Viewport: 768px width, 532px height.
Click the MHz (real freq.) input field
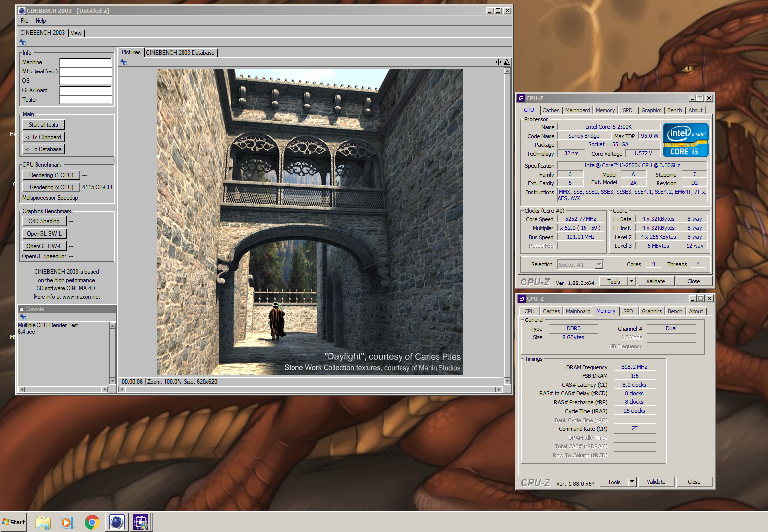tap(86, 71)
